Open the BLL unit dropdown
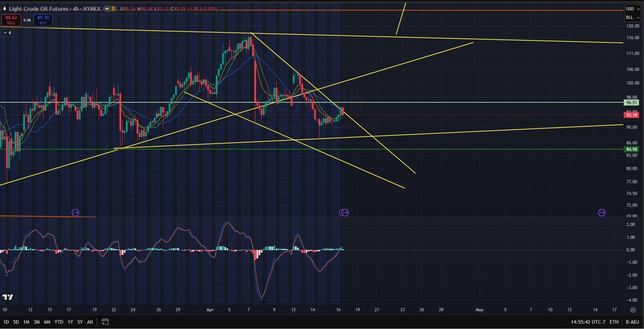The width and height of the screenshot is (644, 329). (x=631, y=17)
